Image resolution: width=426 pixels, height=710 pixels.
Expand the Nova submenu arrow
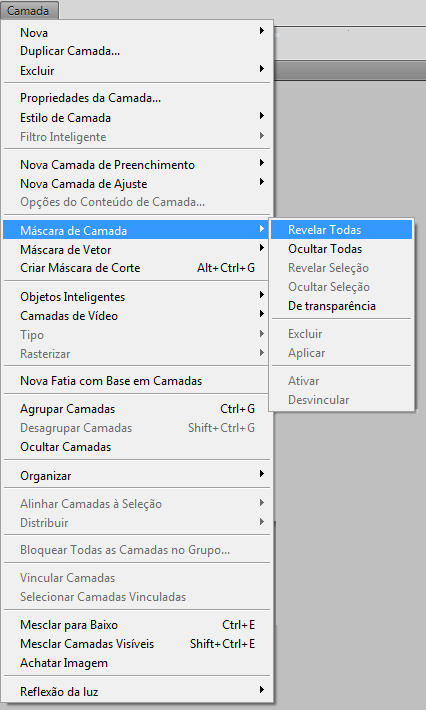point(262,31)
